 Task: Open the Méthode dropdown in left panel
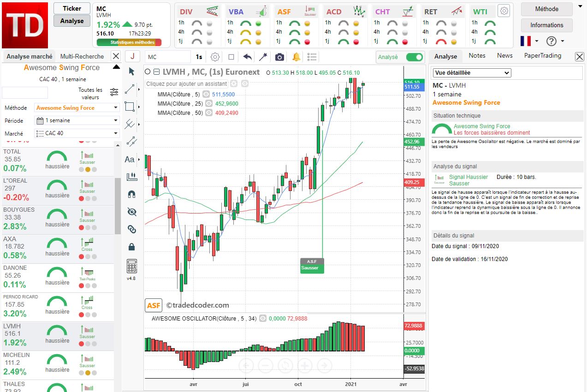click(x=77, y=108)
